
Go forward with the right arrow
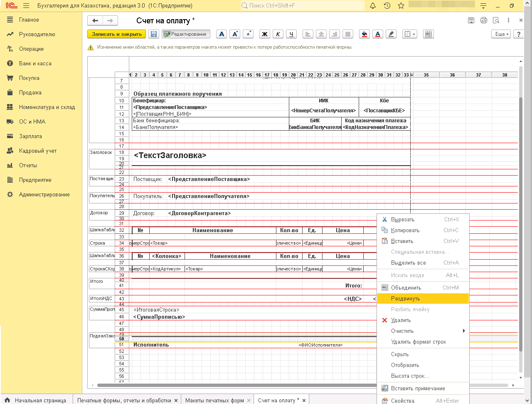110,20
